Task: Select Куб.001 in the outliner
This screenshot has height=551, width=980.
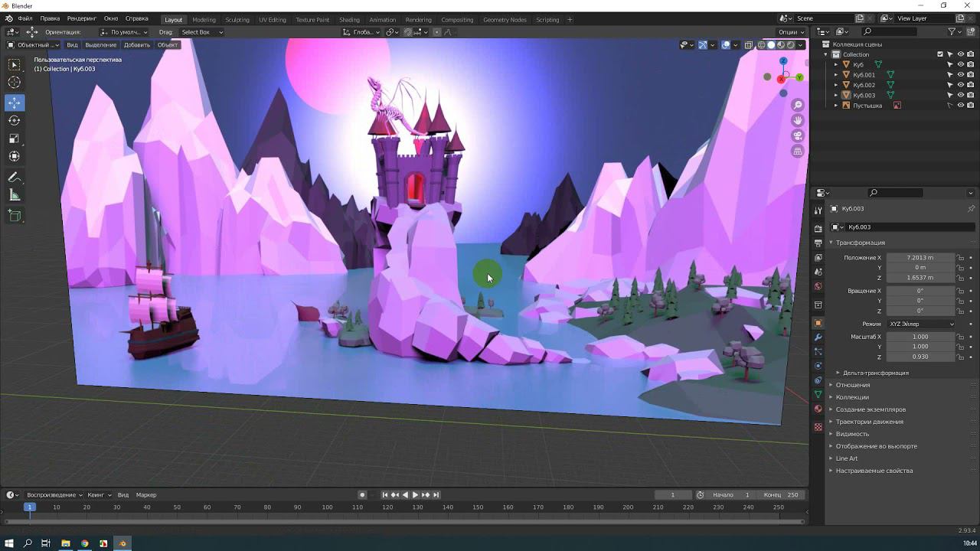Action: 864,75
